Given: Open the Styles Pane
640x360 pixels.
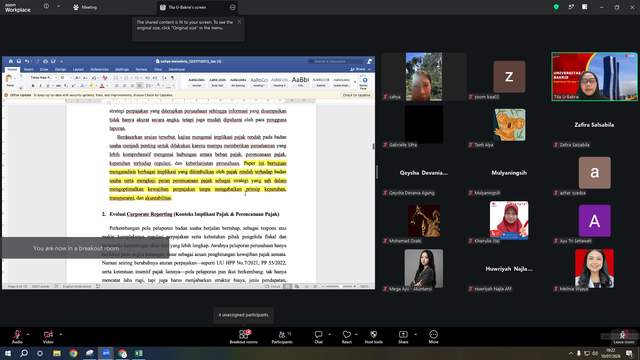Looking at the screenshot, I should pos(364,82).
